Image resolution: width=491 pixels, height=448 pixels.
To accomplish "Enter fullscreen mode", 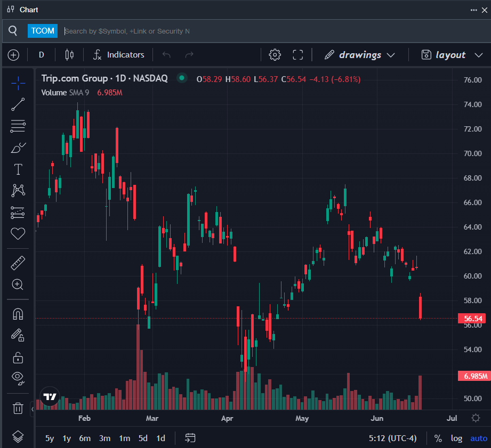I will [298, 55].
